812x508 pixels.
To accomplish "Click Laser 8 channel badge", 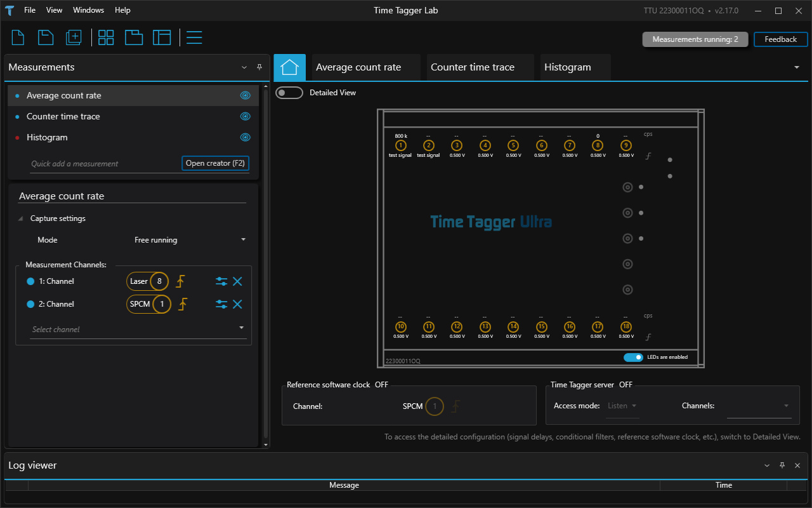I will [x=148, y=281].
